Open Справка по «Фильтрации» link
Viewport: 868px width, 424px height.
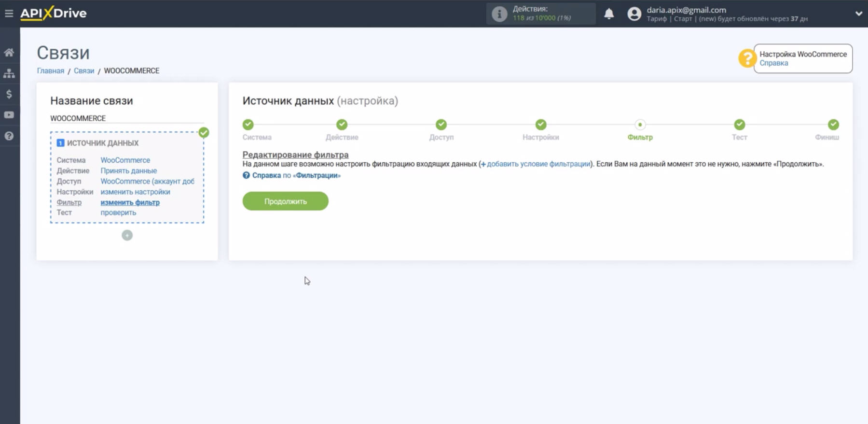tap(291, 175)
